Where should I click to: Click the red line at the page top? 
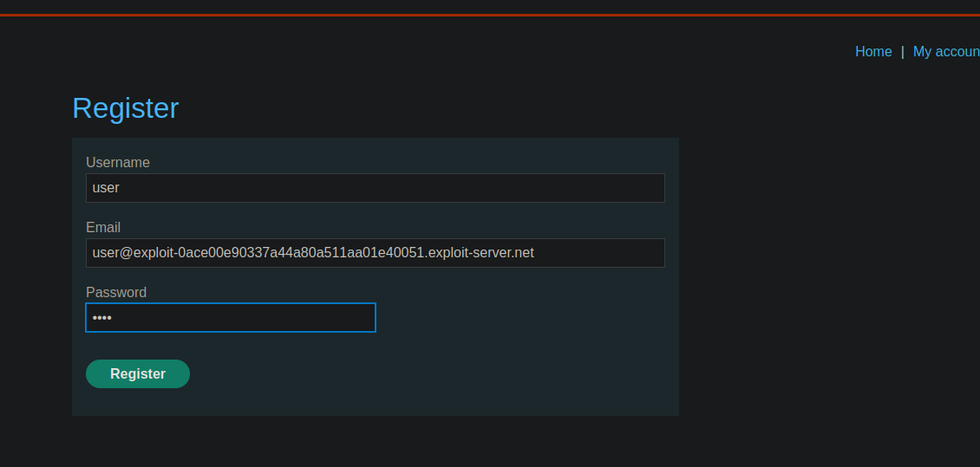tap(490, 15)
